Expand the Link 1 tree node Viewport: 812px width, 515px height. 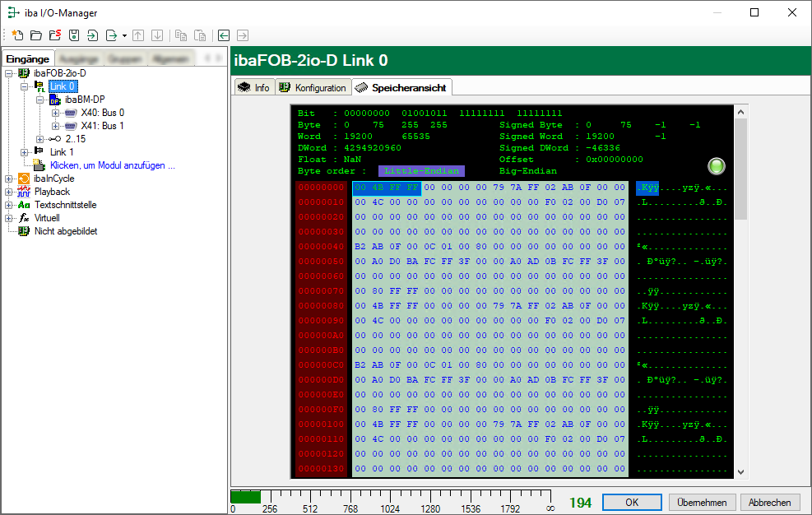pyautogui.click(x=24, y=152)
